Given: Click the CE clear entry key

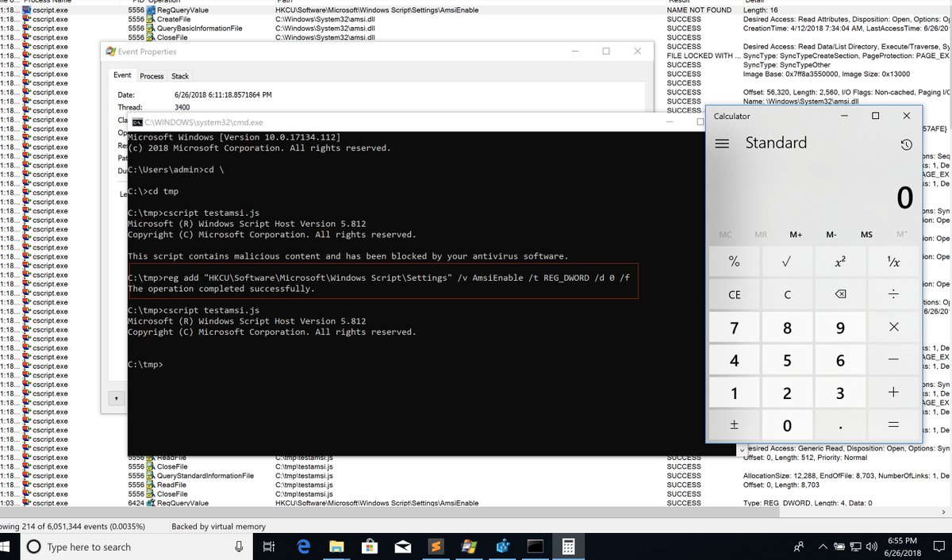Looking at the screenshot, I should pos(734,294).
